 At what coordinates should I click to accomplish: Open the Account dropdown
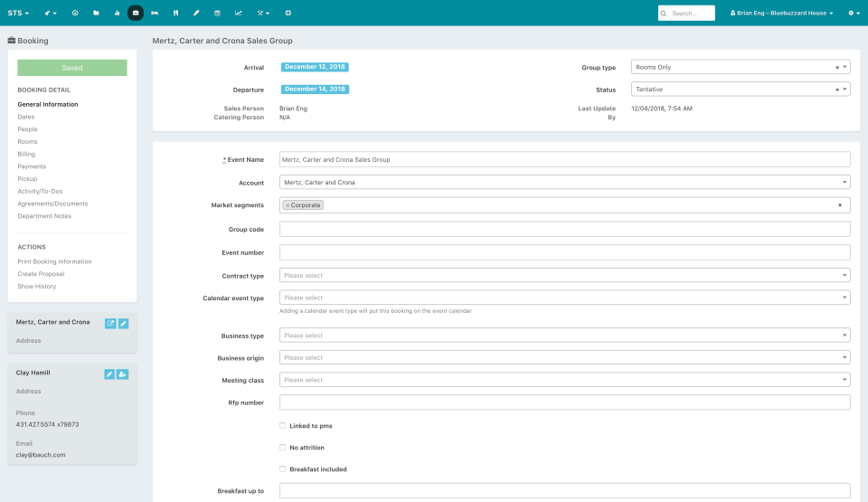point(564,183)
